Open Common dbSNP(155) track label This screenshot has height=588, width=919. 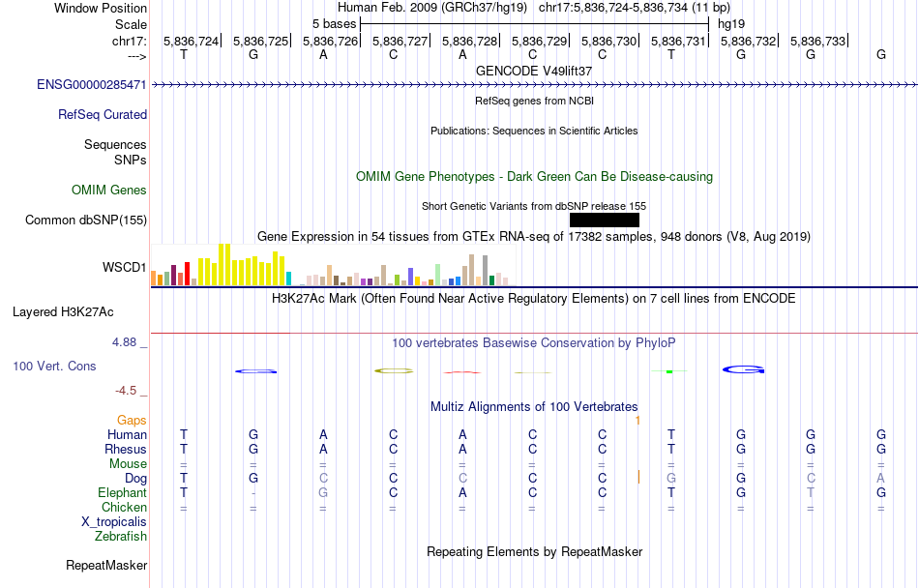click(86, 220)
